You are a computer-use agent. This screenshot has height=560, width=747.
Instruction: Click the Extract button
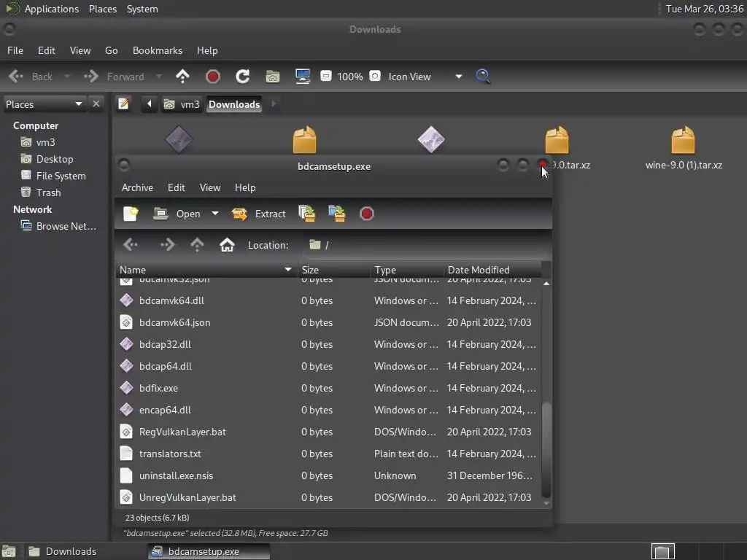260,214
